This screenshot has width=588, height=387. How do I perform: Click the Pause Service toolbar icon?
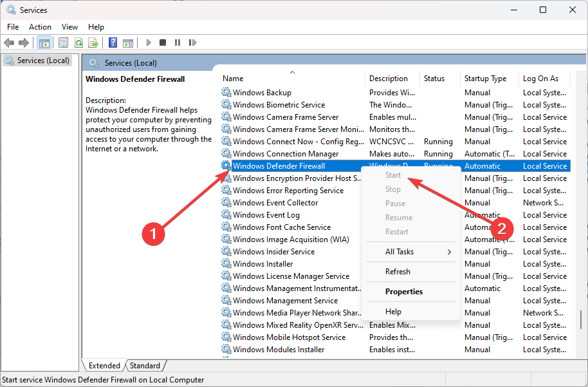pyautogui.click(x=178, y=42)
